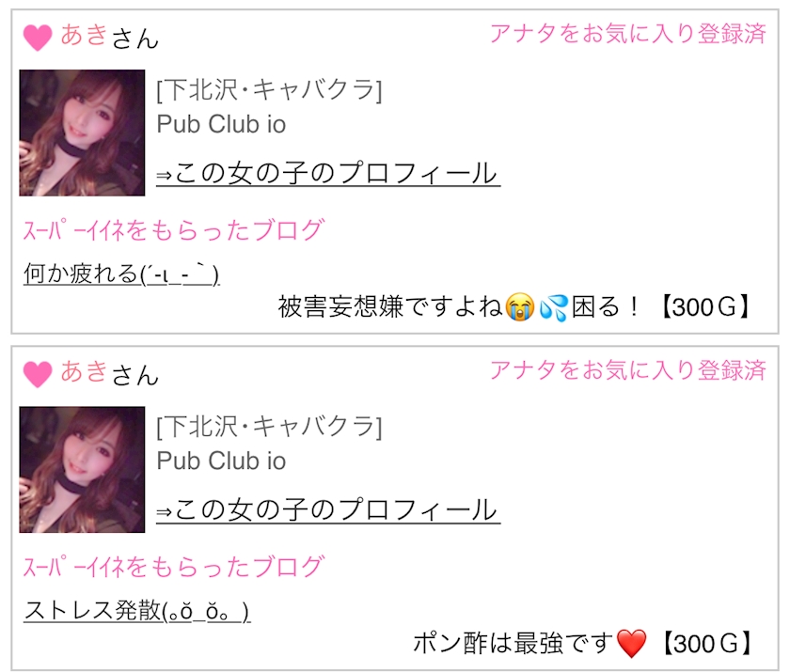
Task: Open second card's この女の子のプロフィール link
Action: (328, 510)
